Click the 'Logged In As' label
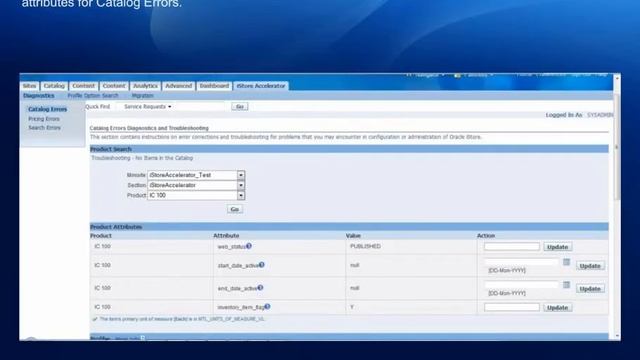Screen dimensions: 640x360 (x=564, y=115)
